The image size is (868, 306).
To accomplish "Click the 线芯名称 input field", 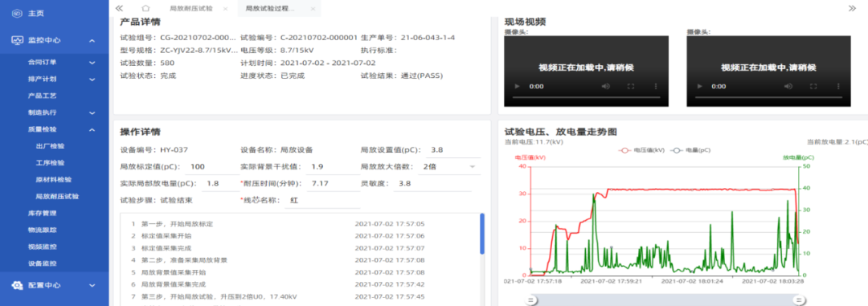I will click(322, 200).
